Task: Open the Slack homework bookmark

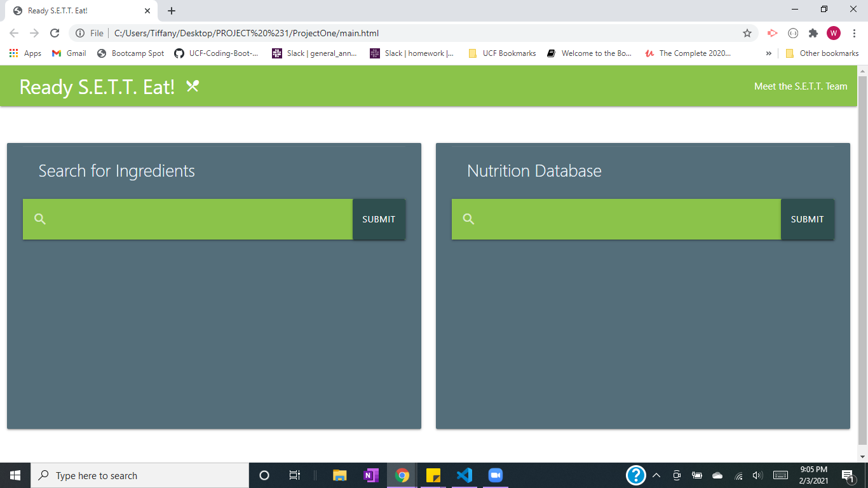Action: click(412, 53)
